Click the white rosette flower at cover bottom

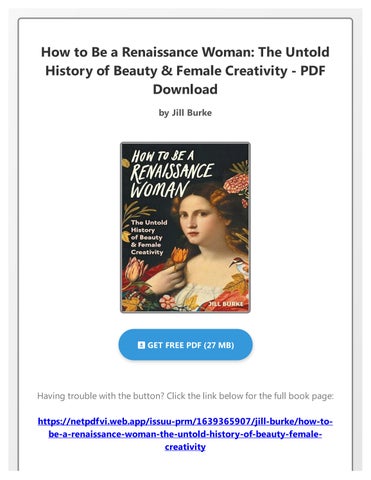pyautogui.click(x=167, y=302)
